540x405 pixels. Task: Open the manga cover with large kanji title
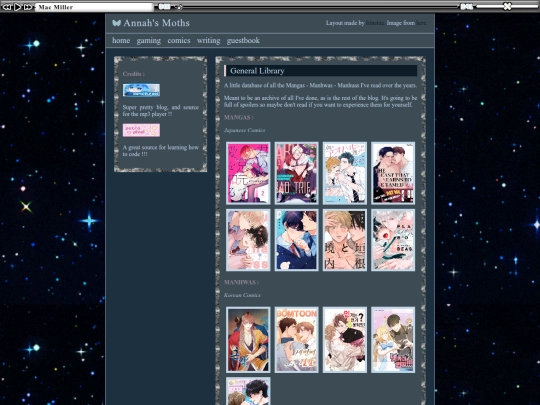(x=345, y=240)
